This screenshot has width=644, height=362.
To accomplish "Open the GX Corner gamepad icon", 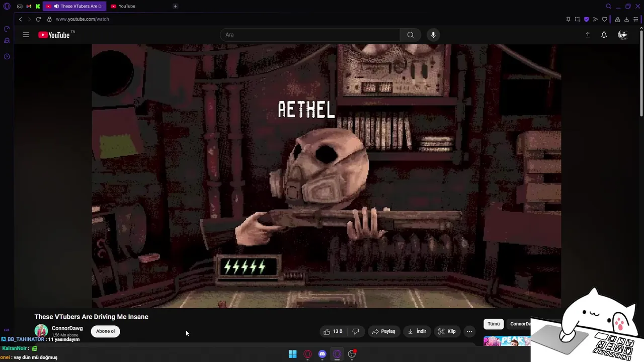I will [20, 6].
